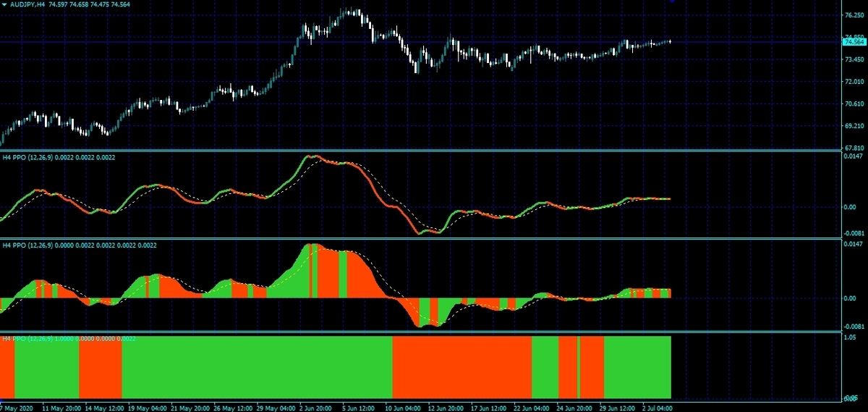This screenshot has height=412, width=868.
Task: Click the PPO label with three 0.0022 values
Action: pyautogui.click(x=59, y=156)
